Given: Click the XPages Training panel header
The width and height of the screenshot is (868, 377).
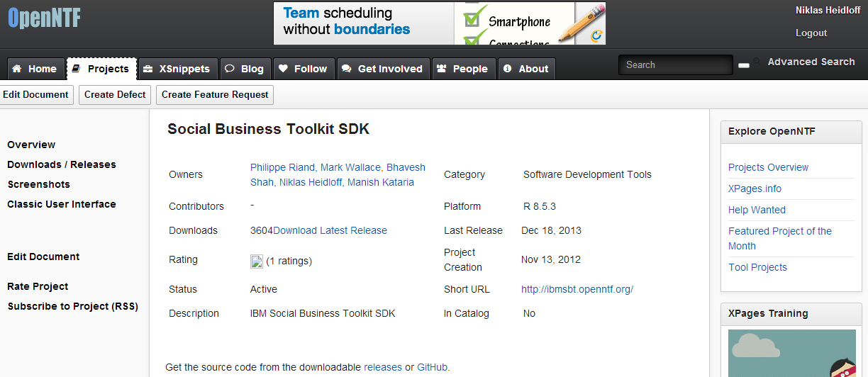Looking at the screenshot, I should pyautogui.click(x=791, y=313).
